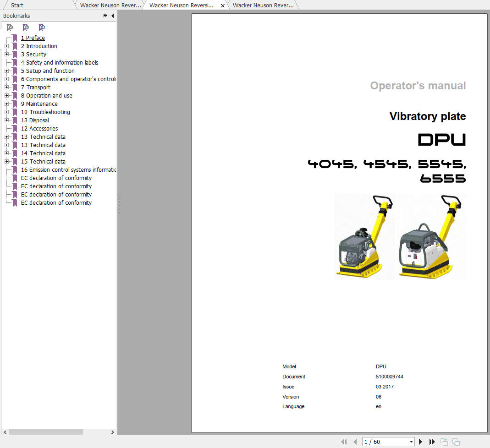Click the Vibratory plate title text

tap(428, 116)
